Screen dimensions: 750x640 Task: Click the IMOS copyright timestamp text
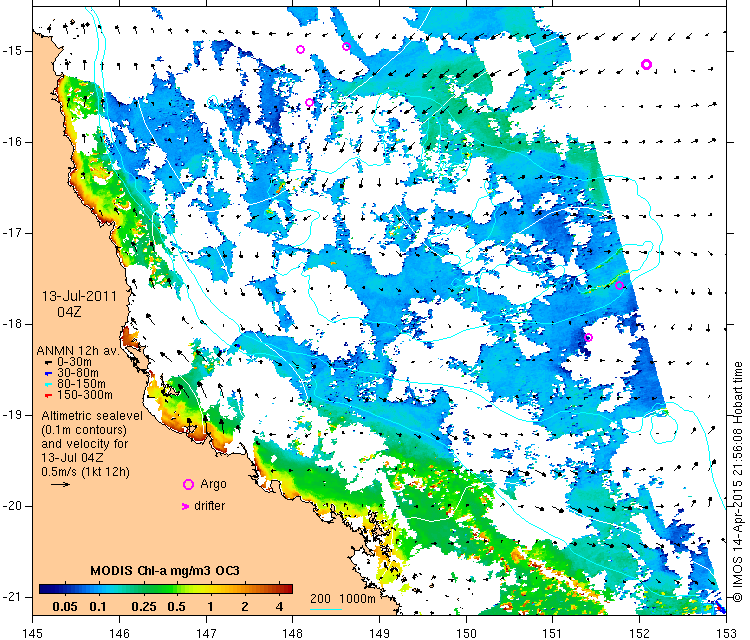[x=738, y=482]
